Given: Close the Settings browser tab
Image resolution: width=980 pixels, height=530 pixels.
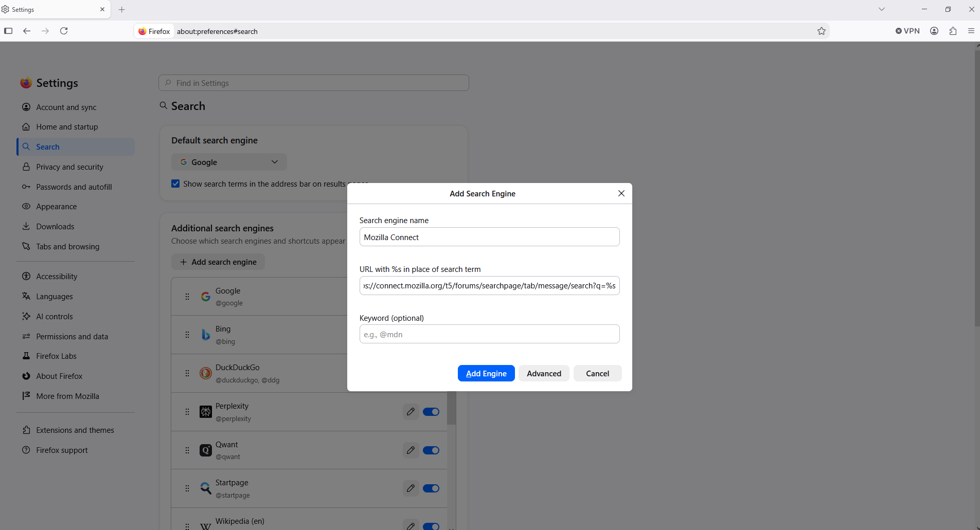Looking at the screenshot, I should (102, 9).
